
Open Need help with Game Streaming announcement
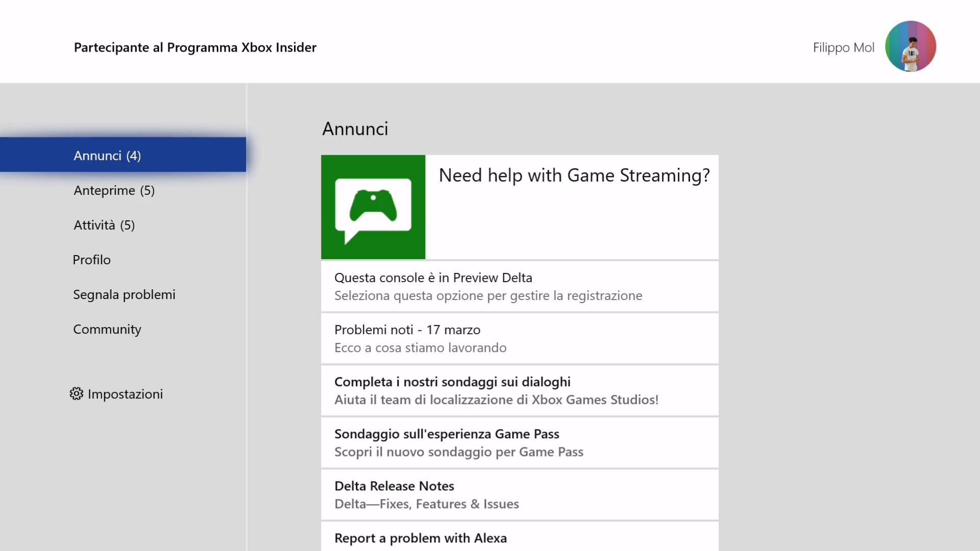pyautogui.click(x=520, y=207)
